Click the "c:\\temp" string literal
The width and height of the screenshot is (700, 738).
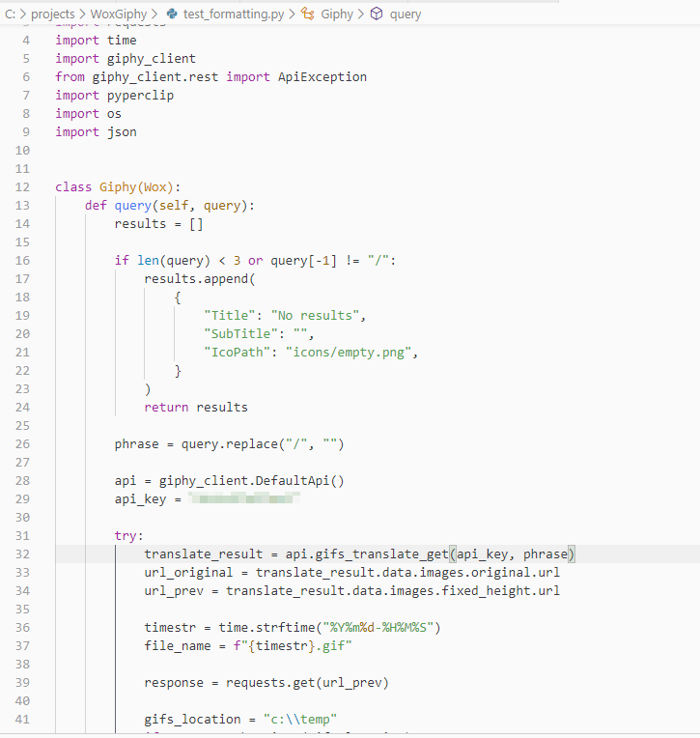(x=301, y=719)
